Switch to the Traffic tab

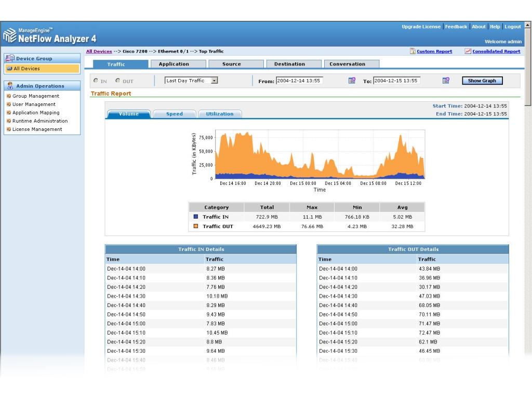click(x=121, y=64)
